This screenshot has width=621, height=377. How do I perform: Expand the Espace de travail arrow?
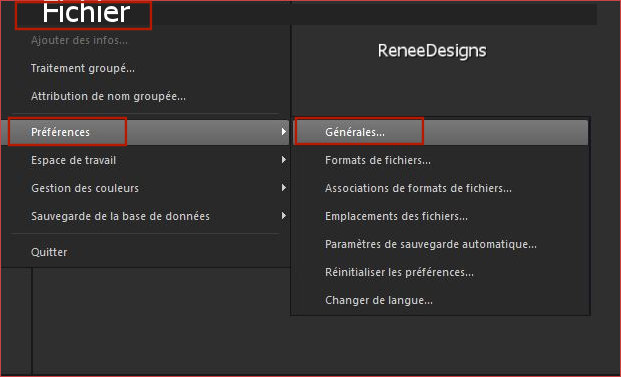pos(284,160)
